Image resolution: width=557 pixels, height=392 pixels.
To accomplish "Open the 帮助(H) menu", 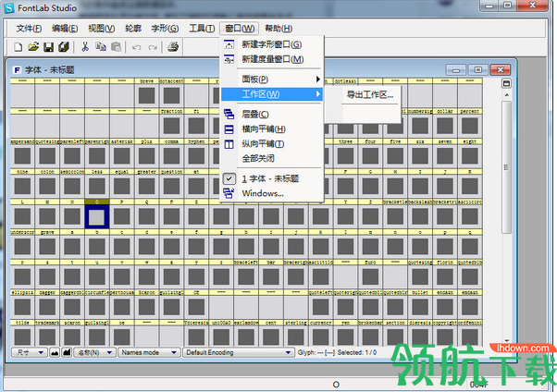I will (278, 29).
